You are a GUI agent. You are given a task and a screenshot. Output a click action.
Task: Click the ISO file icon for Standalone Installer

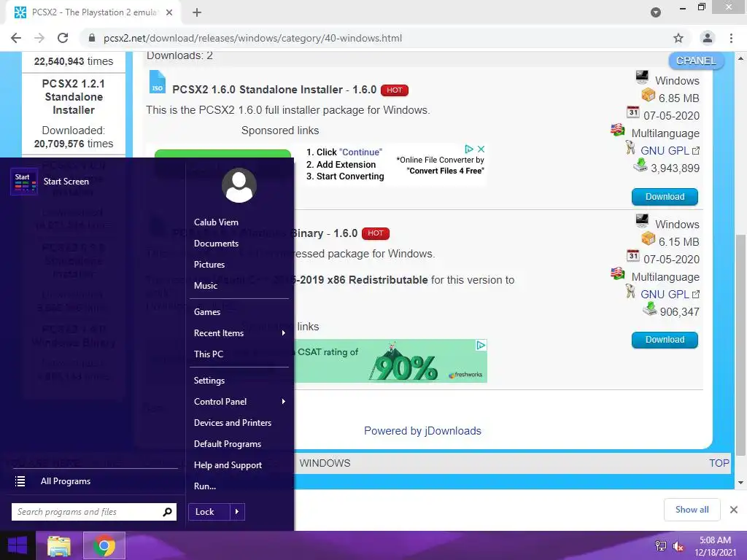coord(158,82)
